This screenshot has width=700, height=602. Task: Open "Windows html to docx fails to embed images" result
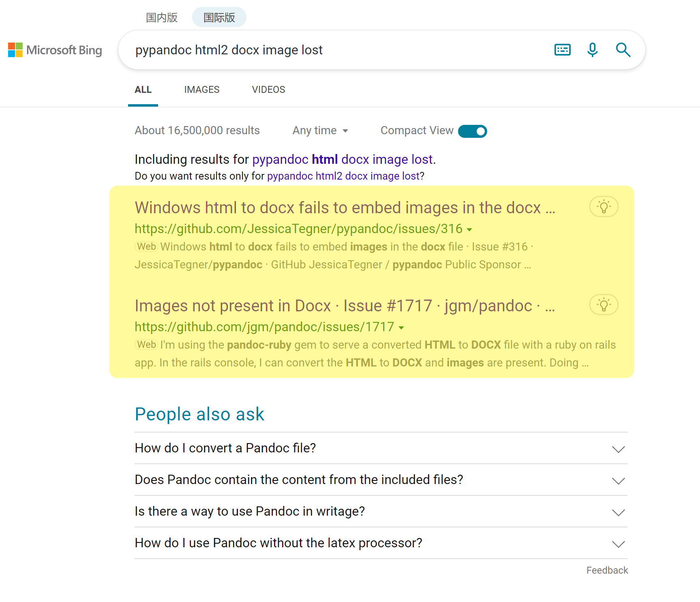(x=345, y=208)
